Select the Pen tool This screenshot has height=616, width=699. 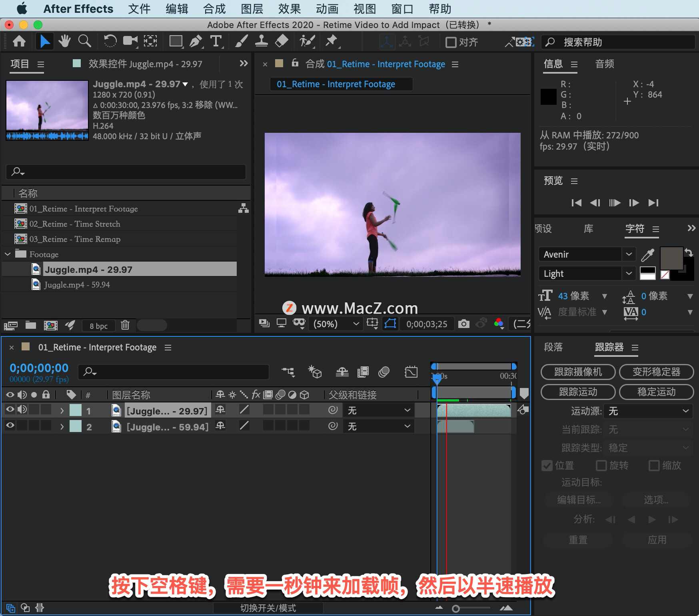pyautogui.click(x=196, y=41)
